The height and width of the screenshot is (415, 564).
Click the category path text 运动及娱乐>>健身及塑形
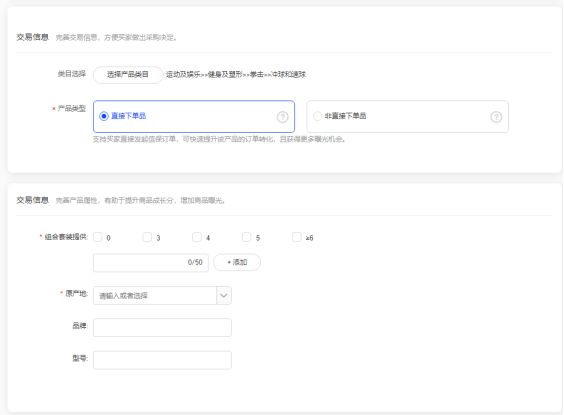click(x=204, y=74)
